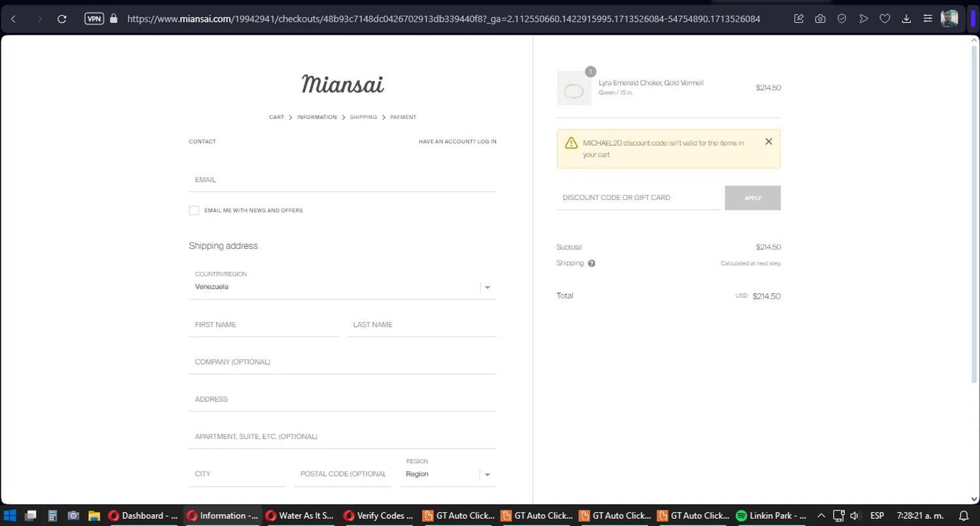Open the profile avatar in toolbar
The width and height of the screenshot is (980, 526).
(949, 18)
